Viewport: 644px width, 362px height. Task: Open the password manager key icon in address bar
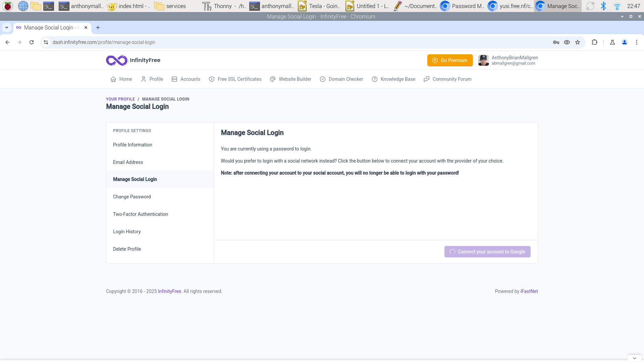click(x=556, y=42)
